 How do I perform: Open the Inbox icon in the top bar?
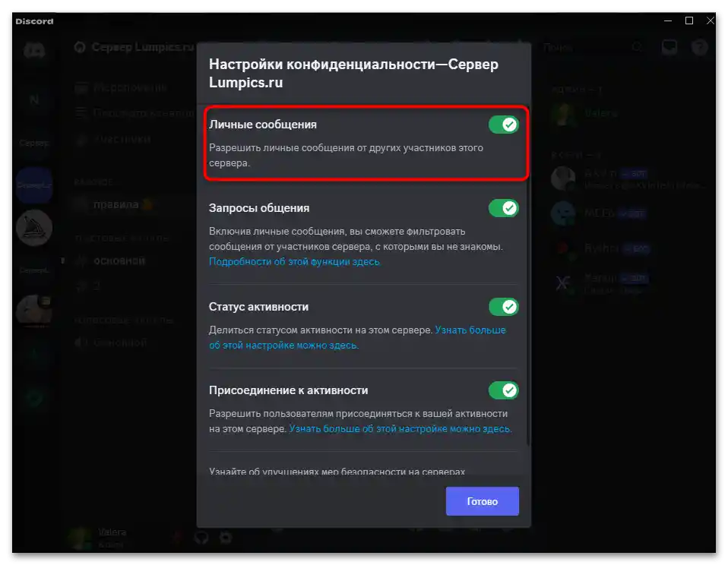tap(669, 46)
